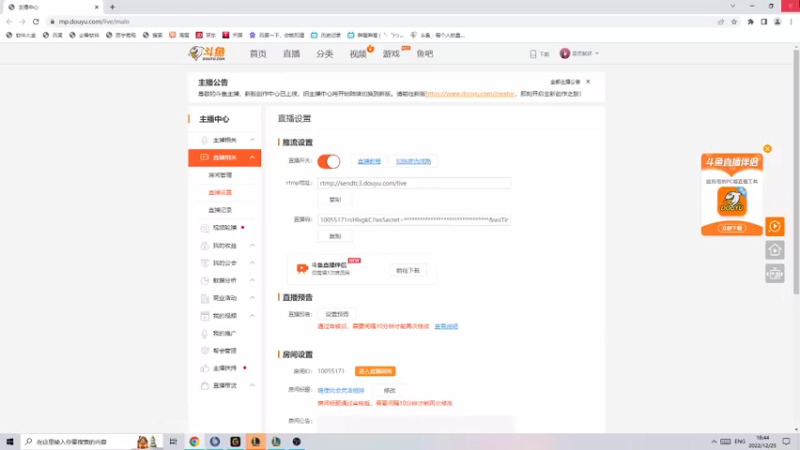Bookmark this page with the star icon
The image size is (800, 450).
point(734,21)
